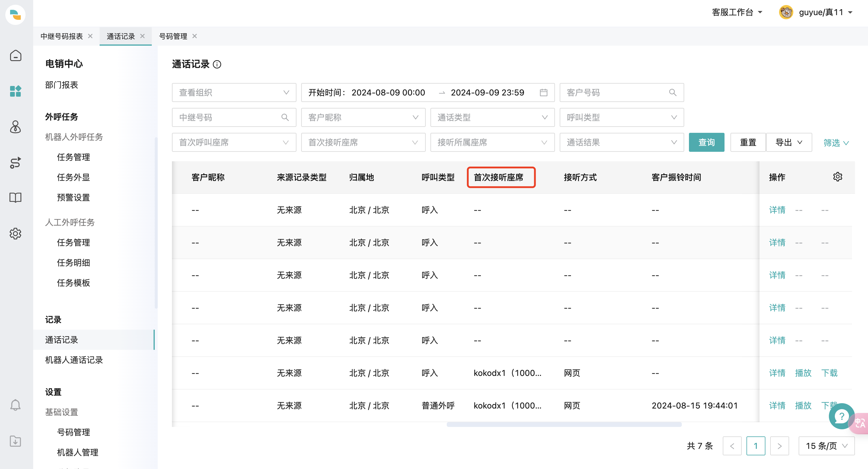Open 部门报表 in the sidebar menu
The height and width of the screenshot is (469, 868).
click(x=62, y=85)
